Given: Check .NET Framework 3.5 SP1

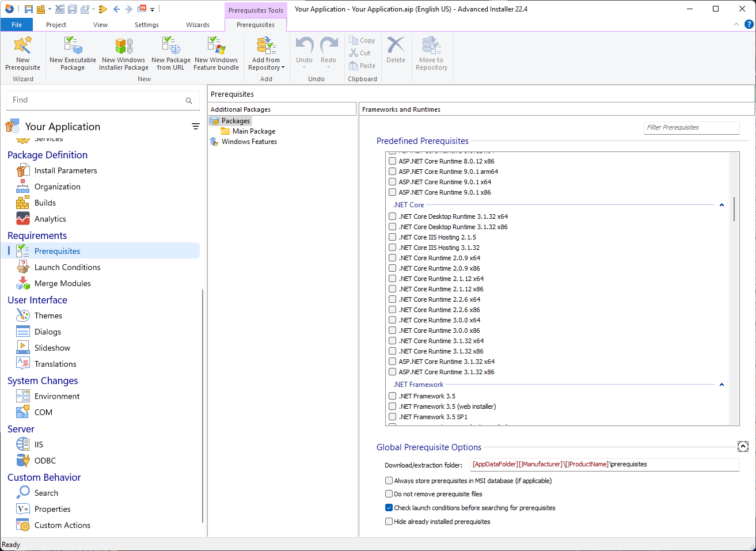Looking at the screenshot, I should (392, 417).
